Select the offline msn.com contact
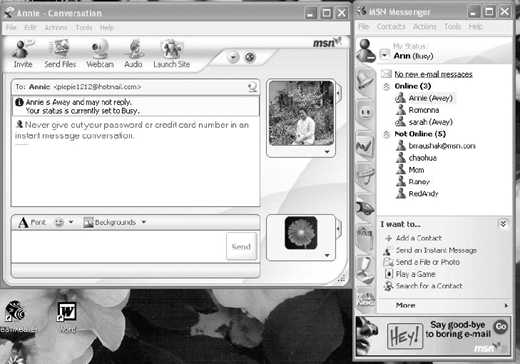This screenshot has width=520, height=364. [435, 146]
